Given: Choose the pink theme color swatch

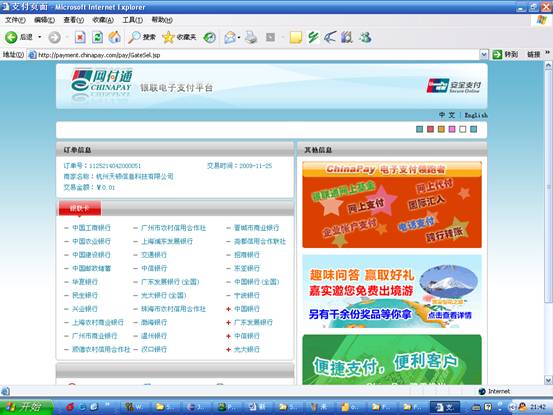Looking at the screenshot, I should pyautogui.click(x=452, y=129).
